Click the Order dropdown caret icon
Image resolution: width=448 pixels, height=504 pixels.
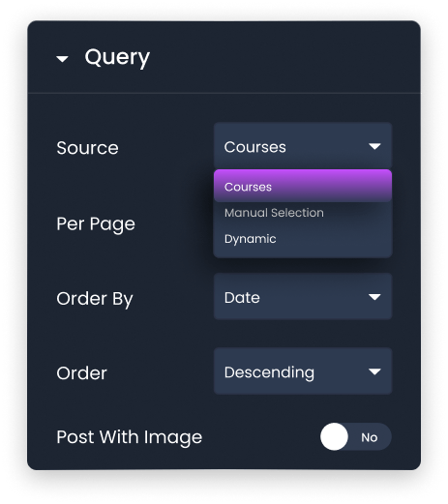point(374,371)
